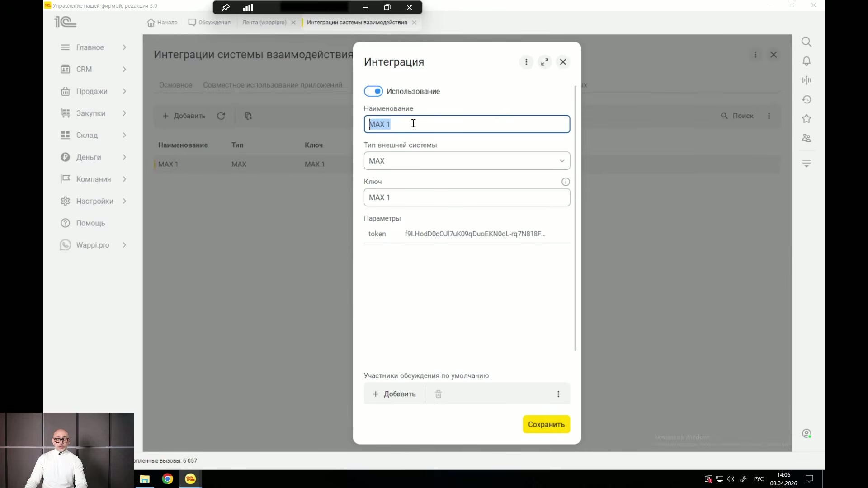Screen dimensions: 868x488
Task: Open the Интеграция dialog more-options menu
Action: click(526, 62)
